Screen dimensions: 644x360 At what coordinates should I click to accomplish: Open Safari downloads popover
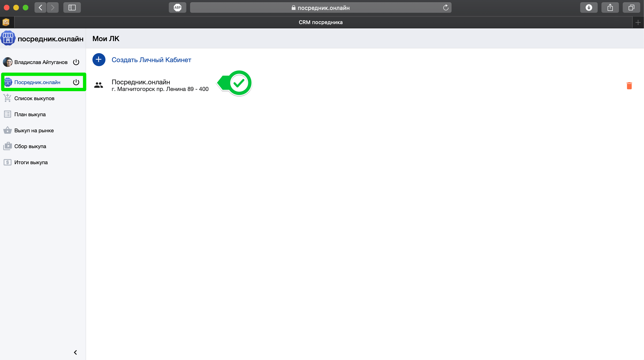click(589, 8)
